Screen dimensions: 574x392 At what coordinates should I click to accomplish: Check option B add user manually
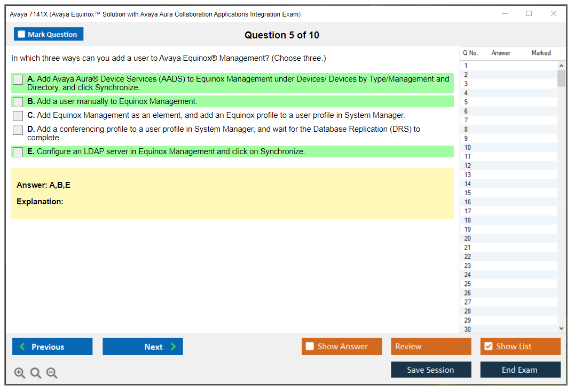(x=18, y=102)
